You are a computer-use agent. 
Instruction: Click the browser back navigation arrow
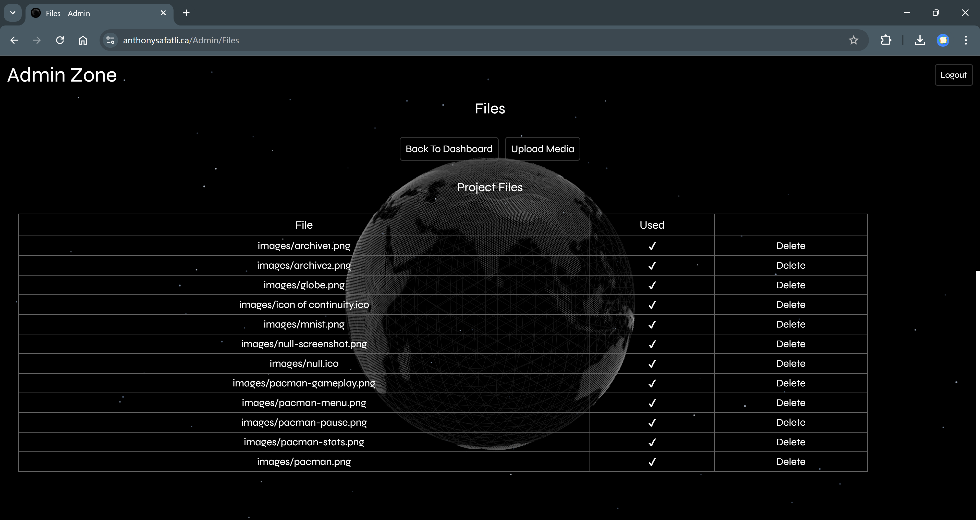[x=14, y=40]
